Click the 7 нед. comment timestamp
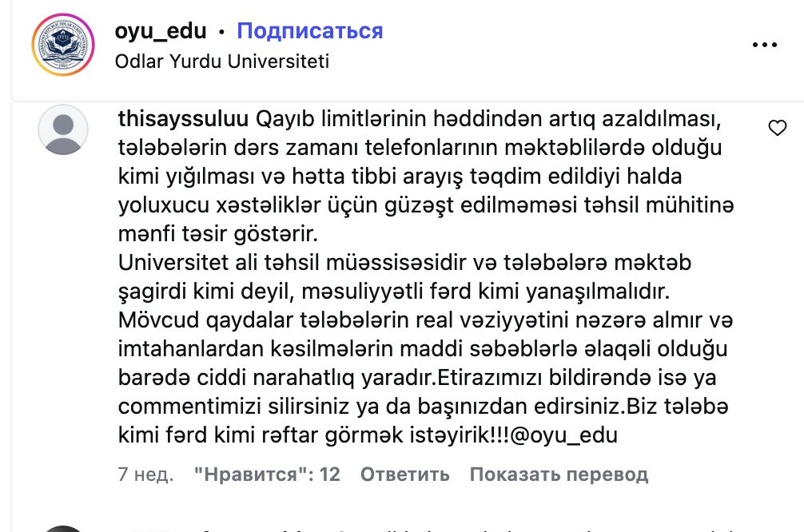804x532 pixels. (x=145, y=474)
